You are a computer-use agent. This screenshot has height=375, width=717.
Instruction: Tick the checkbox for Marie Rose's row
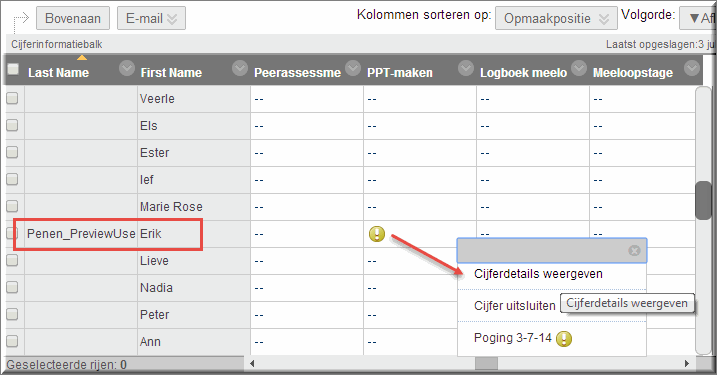pyautogui.click(x=12, y=206)
